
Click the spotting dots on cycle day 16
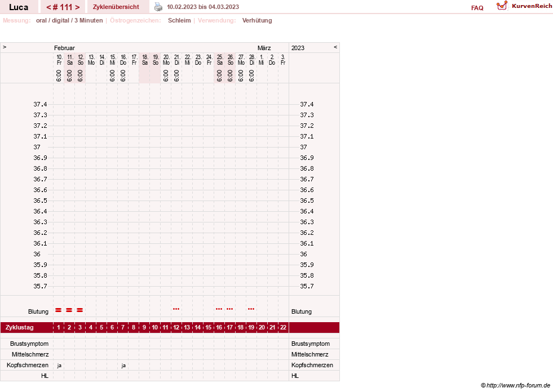click(219, 309)
